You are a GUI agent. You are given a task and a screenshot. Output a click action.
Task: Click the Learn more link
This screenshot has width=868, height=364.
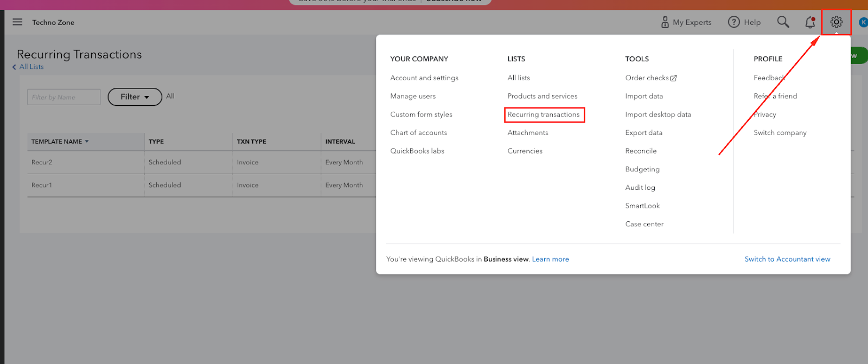tap(550, 259)
